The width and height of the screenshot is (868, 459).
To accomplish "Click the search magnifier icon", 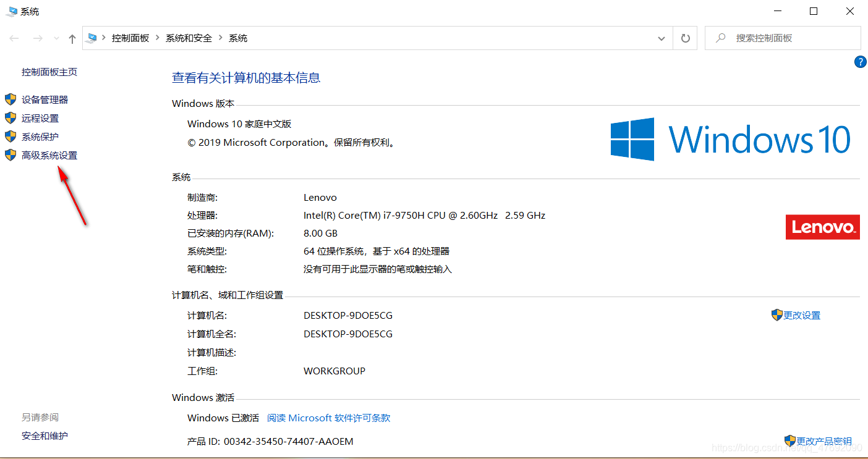I will (720, 38).
